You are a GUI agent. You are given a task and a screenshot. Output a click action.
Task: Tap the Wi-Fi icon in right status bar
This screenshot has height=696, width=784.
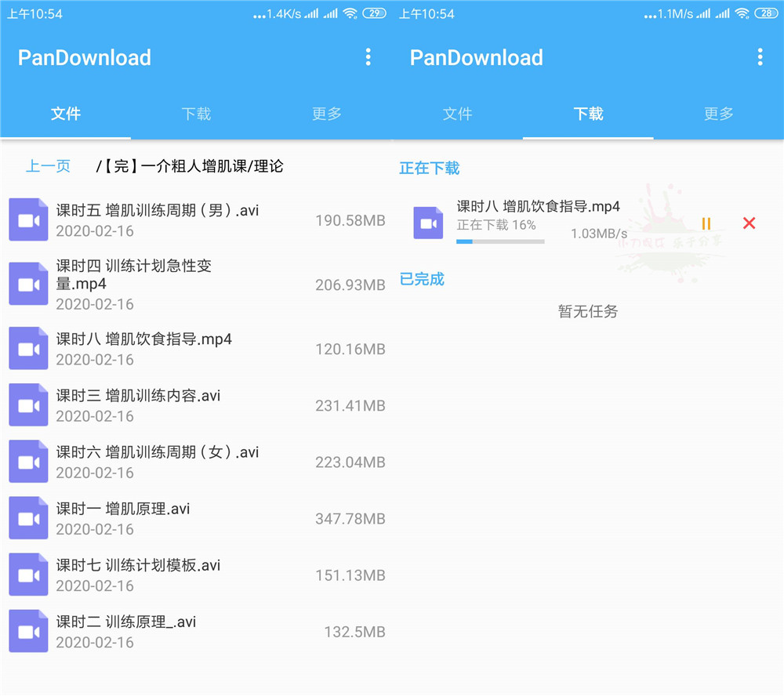click(x=742, y=13)
